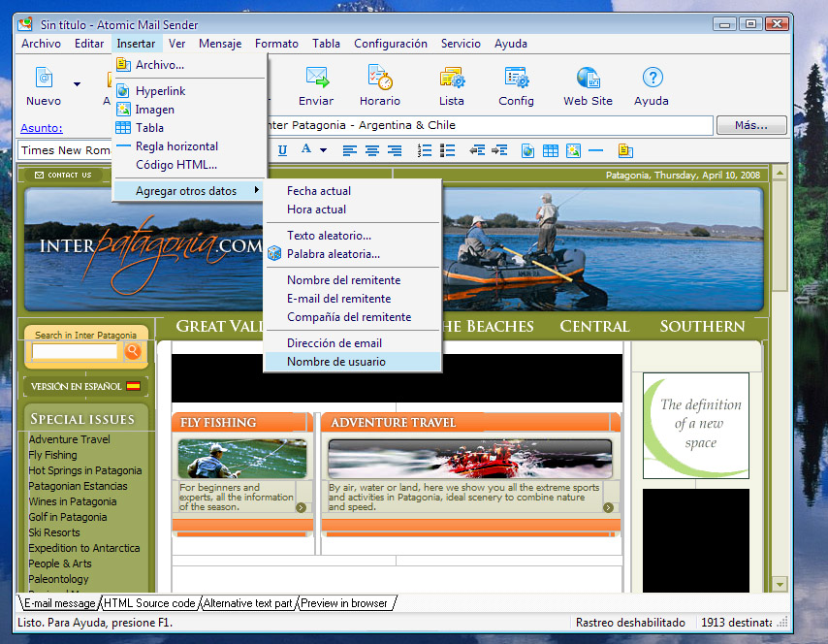
Task: Choose Palabra aleatoria... submenu item
Action: coord(352,254)
